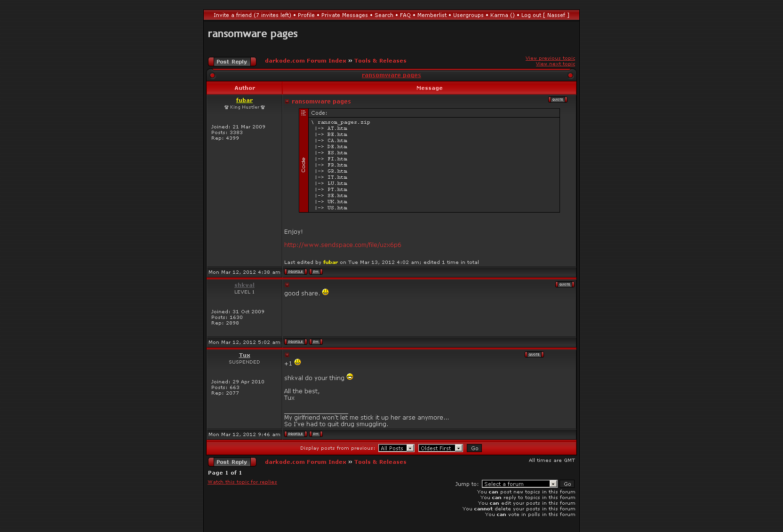Expand the 'Oldest First' sort dropdown
Screen dimensions: 783x532
(x=440, y=448)
